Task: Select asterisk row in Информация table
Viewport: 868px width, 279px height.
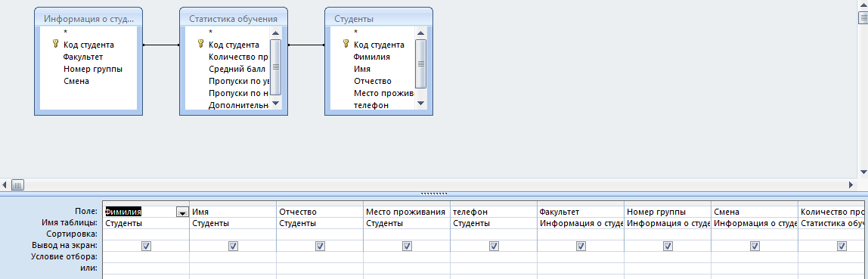Action: click(x=65, y=33)
